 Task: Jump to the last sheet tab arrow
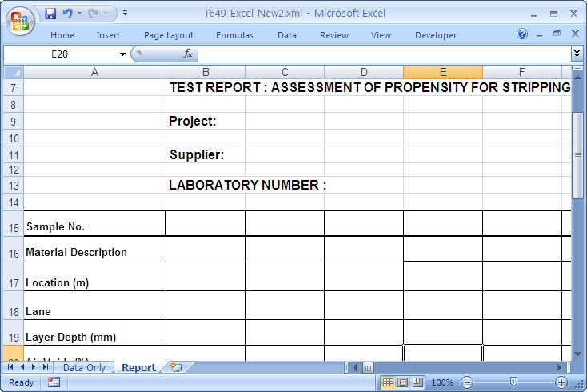[x=45, y=367]
